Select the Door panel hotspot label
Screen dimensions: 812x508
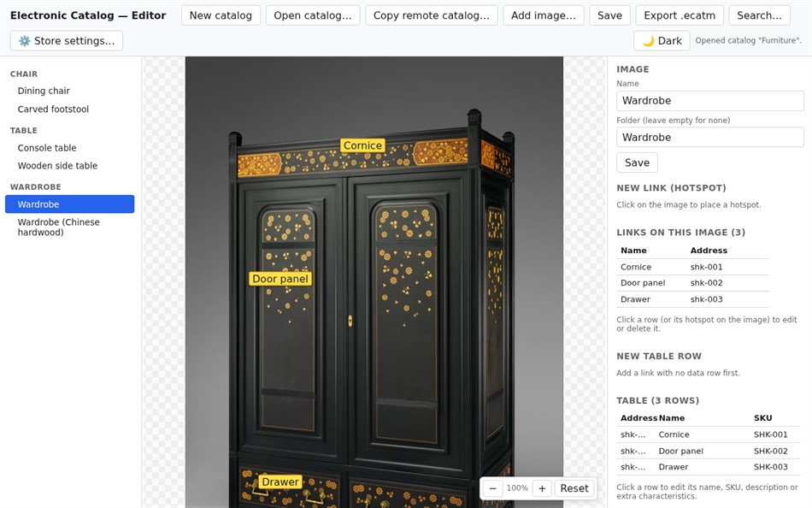pos(280,279)
